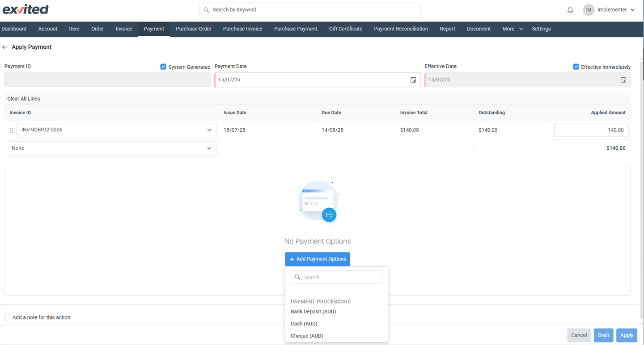Screen dimensions: 644x345
Task: Click the Applied Amount column header
Action: tap(608, 113)
